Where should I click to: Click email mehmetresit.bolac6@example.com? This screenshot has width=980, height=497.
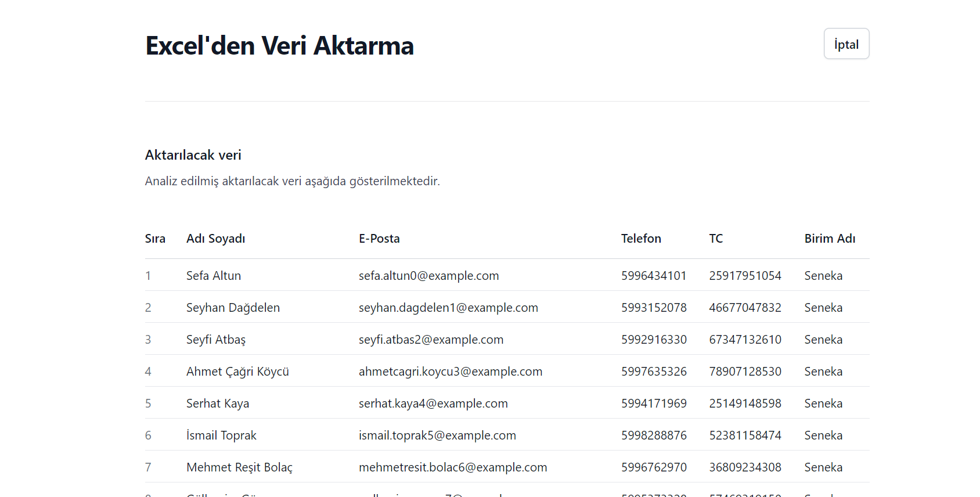pos(453,467)
